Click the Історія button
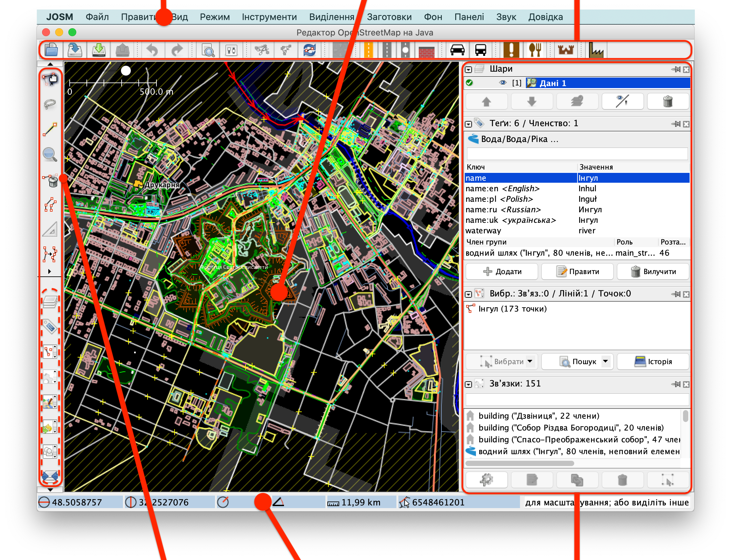Viewport: 731px width, 560px height. pyautogui.click(x=653, y=361)
